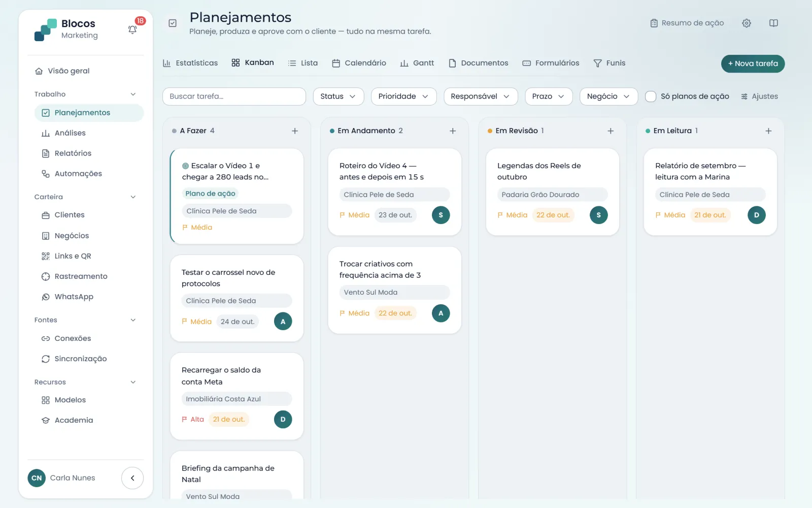Open the Ajustes options
Viewport: 812px width, 508px height.
(759, 97)
